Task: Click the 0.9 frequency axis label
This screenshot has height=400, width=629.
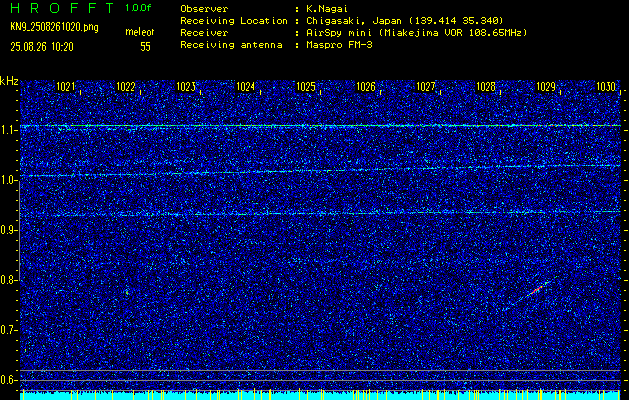Action: tap(7, 230)
